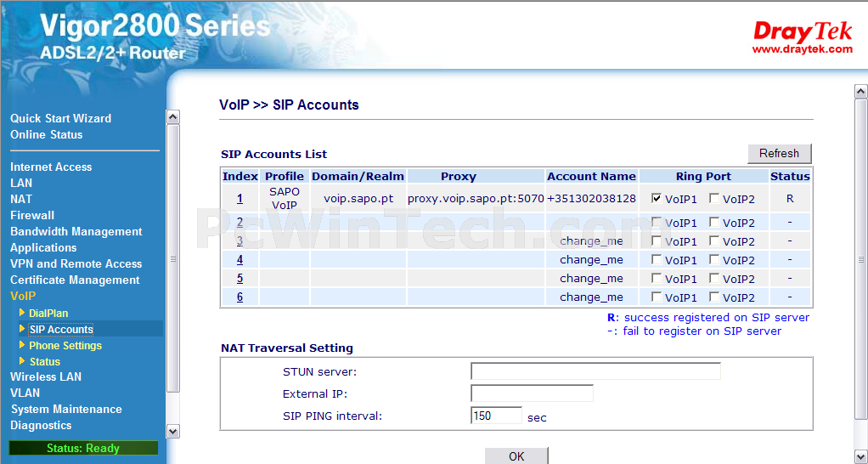Enable VoIP1 for account index 4
868x464 pixels.
click(x=657, y=259)
